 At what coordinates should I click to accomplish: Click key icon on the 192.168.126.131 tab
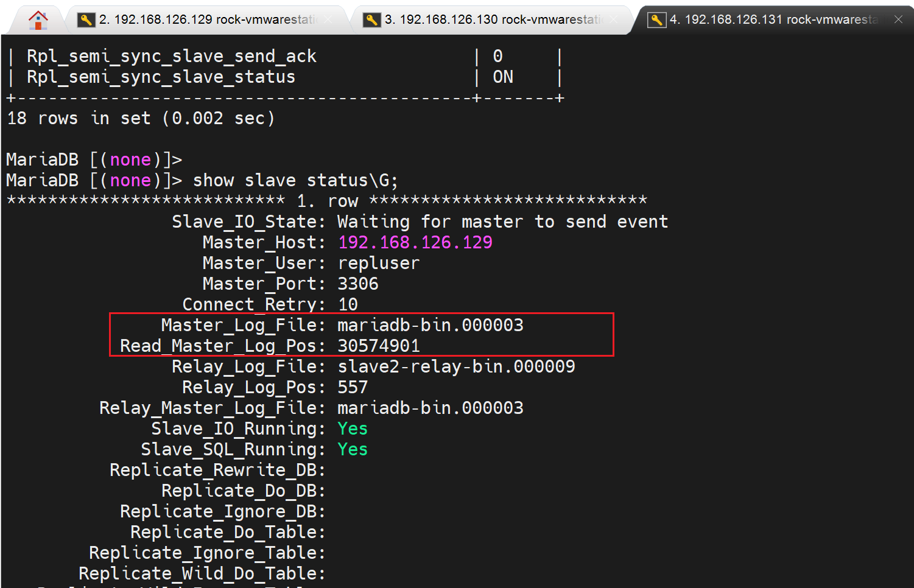pos(656,20)
